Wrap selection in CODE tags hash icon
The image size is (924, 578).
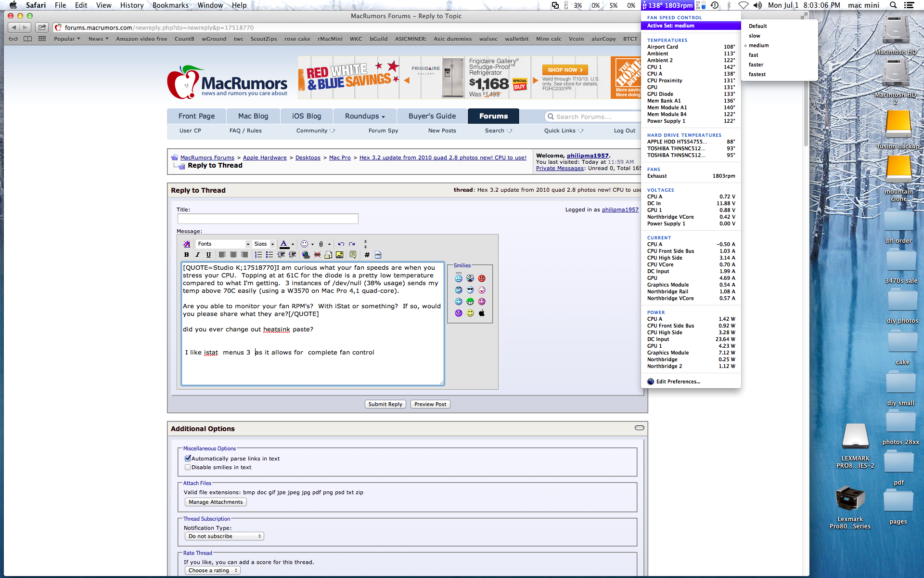point(367,255)
